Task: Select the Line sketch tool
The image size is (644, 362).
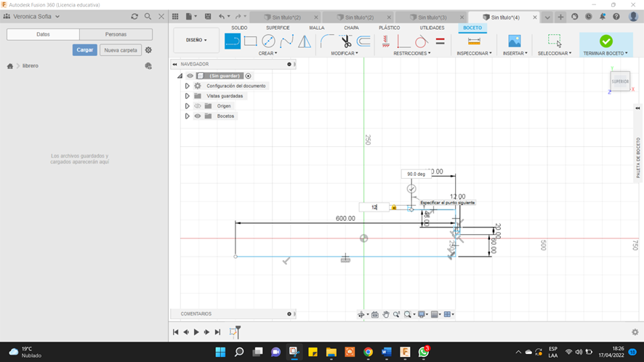Action: point(233,41)
